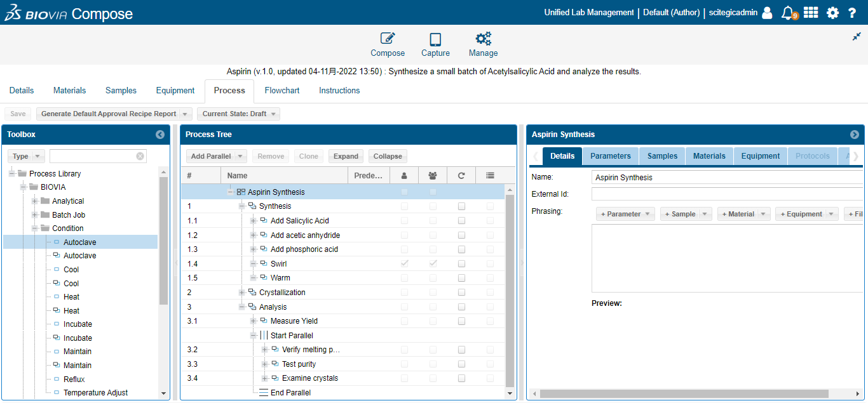This screenshot has height=403, width=868.
Task: Toggle the repeat checkbox for Measure Yield
Action: (461, 321)
